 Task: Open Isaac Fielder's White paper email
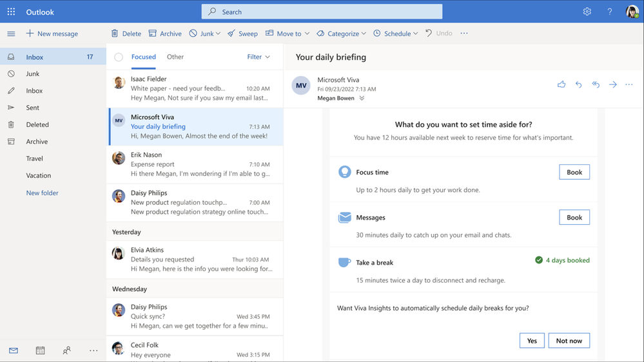coord(195,89)
